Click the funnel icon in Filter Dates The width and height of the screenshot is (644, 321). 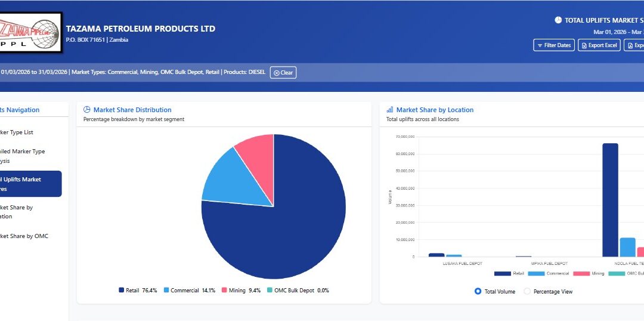click(540, 45)
